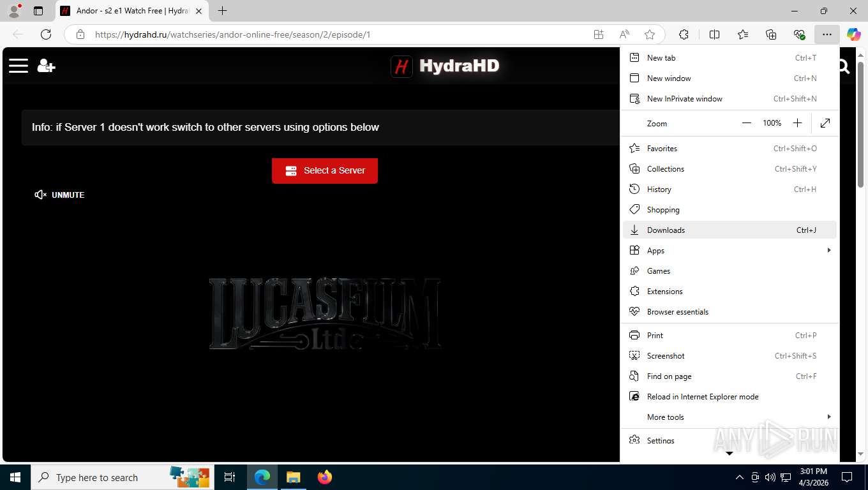Open the profile avatar icon
Viewport: 868px width, 490px height.
(13, 11)
